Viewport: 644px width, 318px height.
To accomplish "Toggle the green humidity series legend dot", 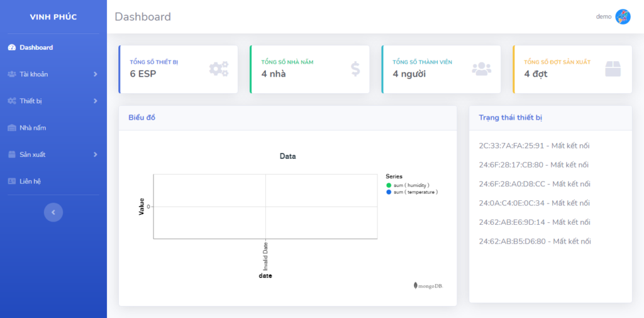I will 389,185.
